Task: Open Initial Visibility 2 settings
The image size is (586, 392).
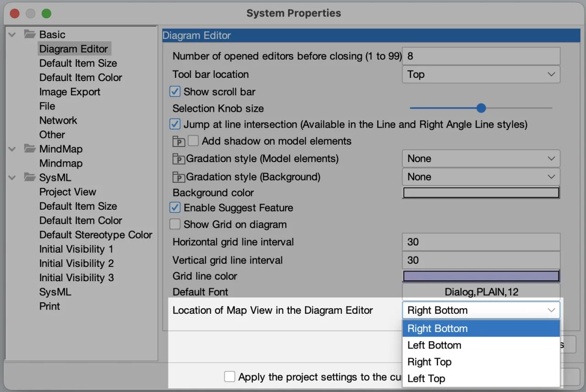Action: [x=76, y=263]
